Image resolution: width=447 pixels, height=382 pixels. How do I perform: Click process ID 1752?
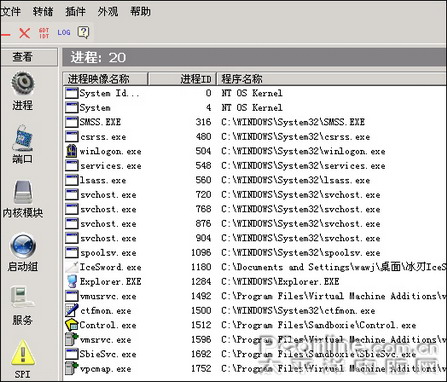(201, 368)
